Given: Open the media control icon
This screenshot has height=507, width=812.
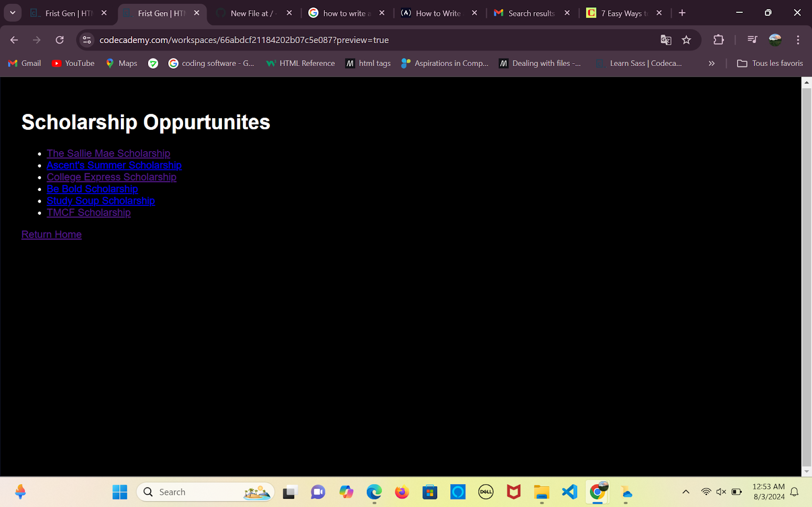Looking at the screenshot, I should [x=752, y=40].
